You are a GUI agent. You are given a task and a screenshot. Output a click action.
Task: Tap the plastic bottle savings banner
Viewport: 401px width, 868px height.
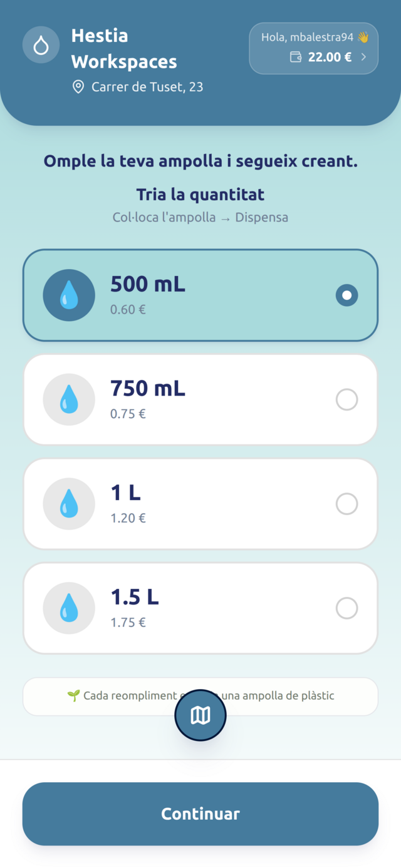point(200,696)
